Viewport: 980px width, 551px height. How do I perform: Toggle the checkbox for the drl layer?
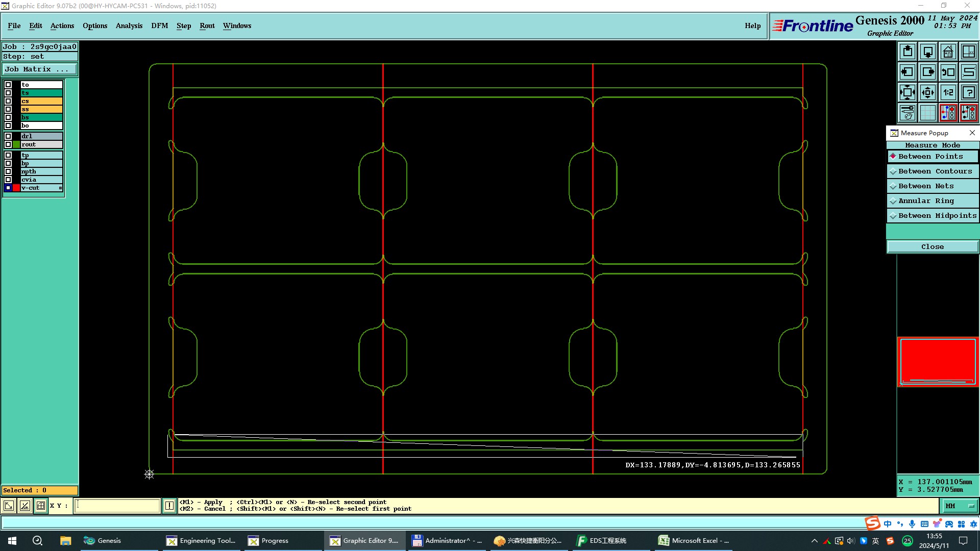tap(8, 136)
